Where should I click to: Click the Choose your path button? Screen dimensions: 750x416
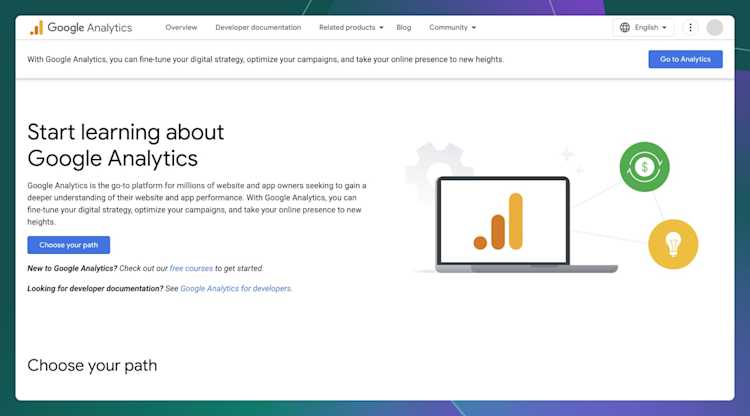click(x=68, y=245)
